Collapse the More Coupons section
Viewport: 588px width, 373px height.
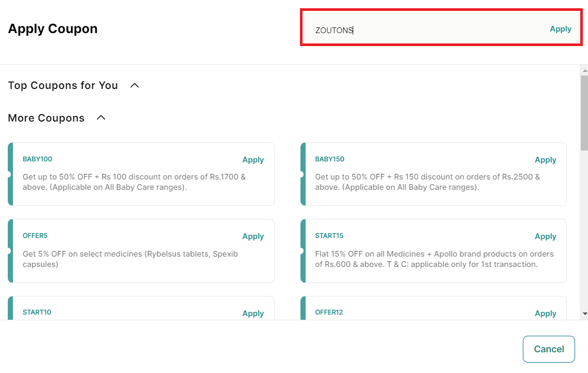101,118
